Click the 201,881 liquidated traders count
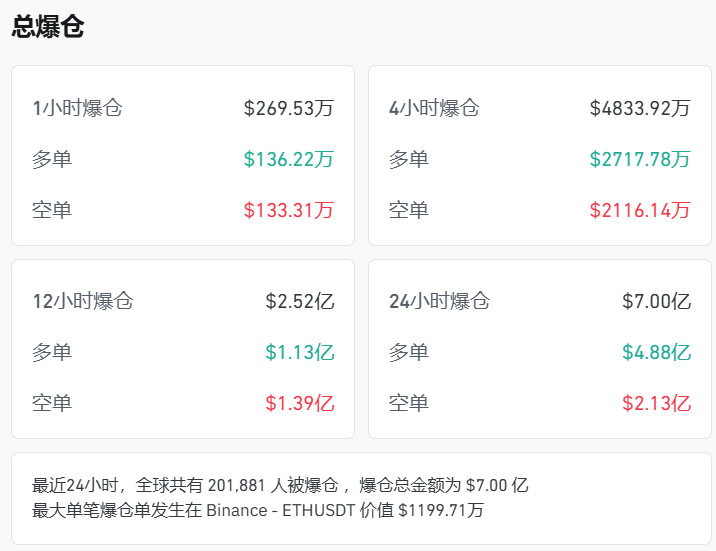716x551 pixels. (239, 486)
